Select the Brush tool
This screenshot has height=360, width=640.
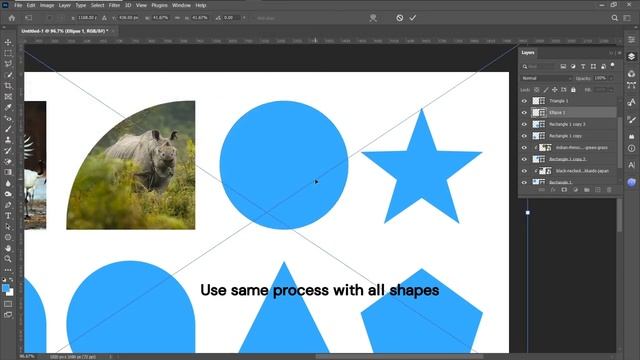(8, 129)
